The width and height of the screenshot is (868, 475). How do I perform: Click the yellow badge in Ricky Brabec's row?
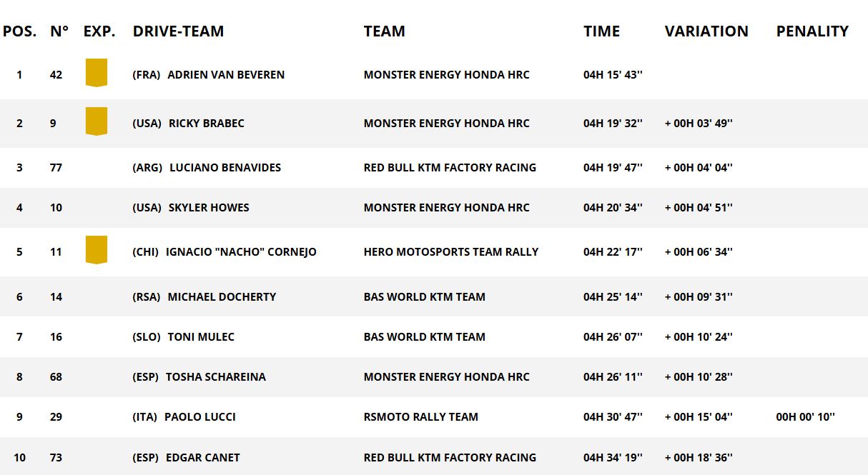[x=96, y=121]
